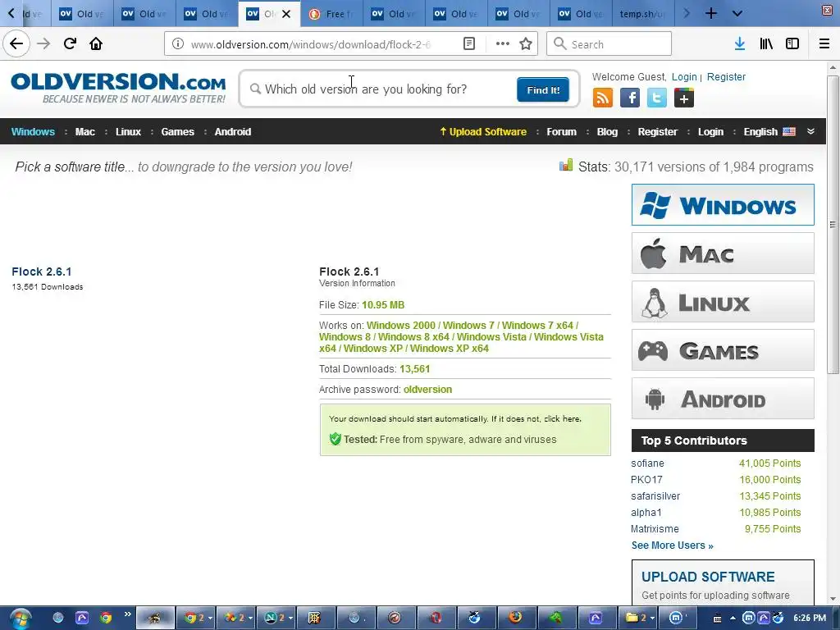Open the Twitter icon
Screen dimensions: 840x630
[657, 98]
